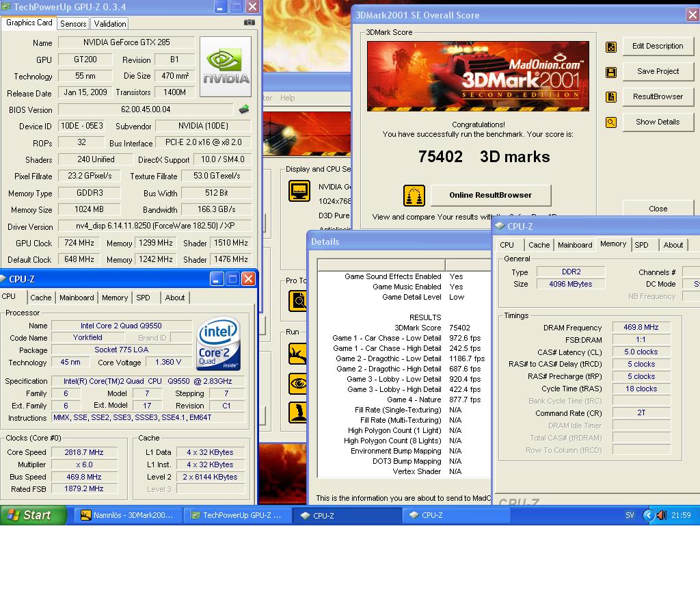Switch to SPD tab in the right CPU-Z window
Viewport: 700px width, 602px height.
pos(641,245)
